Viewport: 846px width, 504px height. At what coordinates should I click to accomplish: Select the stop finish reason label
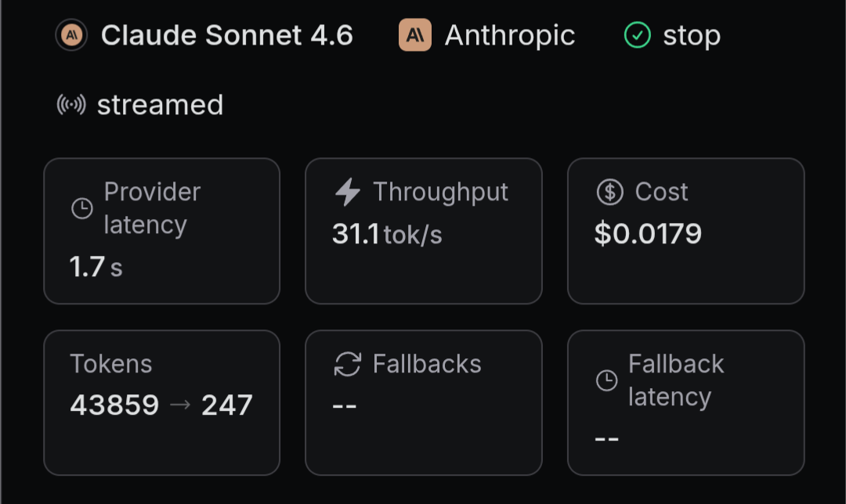691,35
